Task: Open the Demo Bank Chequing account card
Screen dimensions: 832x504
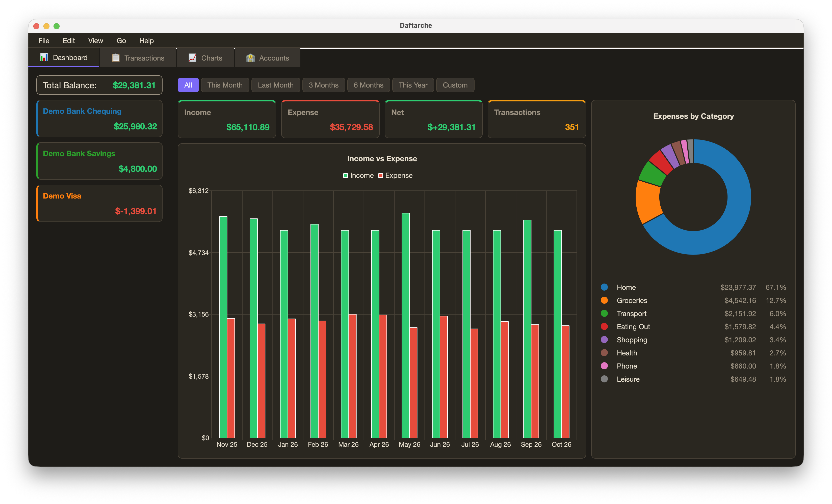Action: 99,119
